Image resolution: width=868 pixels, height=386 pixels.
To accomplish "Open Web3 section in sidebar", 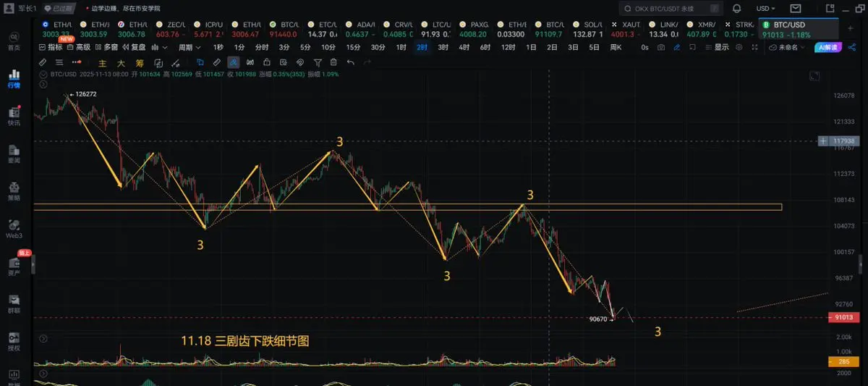I will coord(14,228).
